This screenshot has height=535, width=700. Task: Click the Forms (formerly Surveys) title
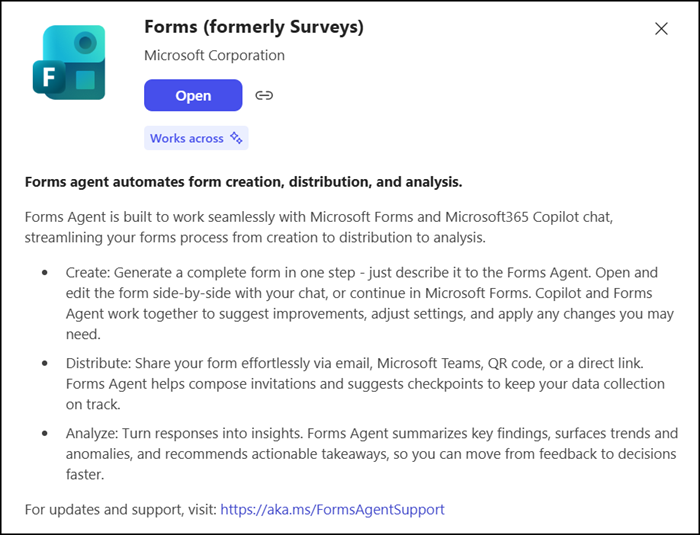pos(254,27)
